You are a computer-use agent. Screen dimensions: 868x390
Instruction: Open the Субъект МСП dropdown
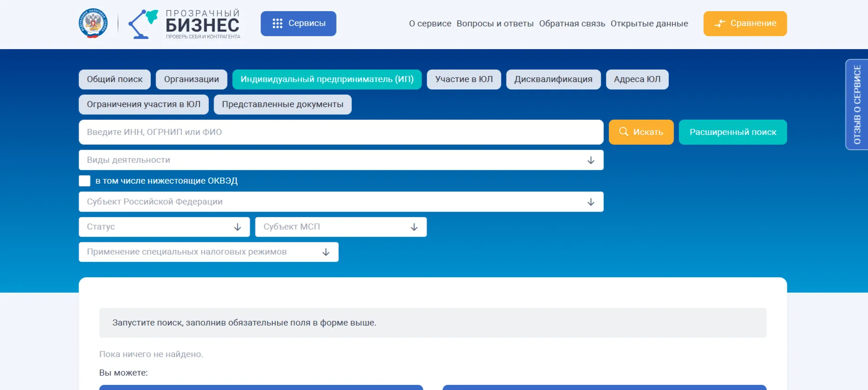[341, 227]
